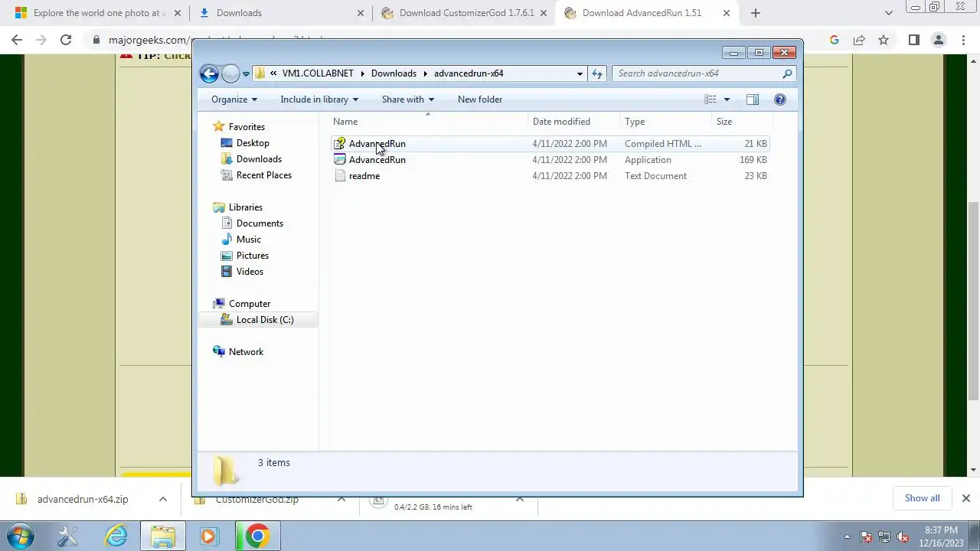Open the Pictures library

[253, 256]
